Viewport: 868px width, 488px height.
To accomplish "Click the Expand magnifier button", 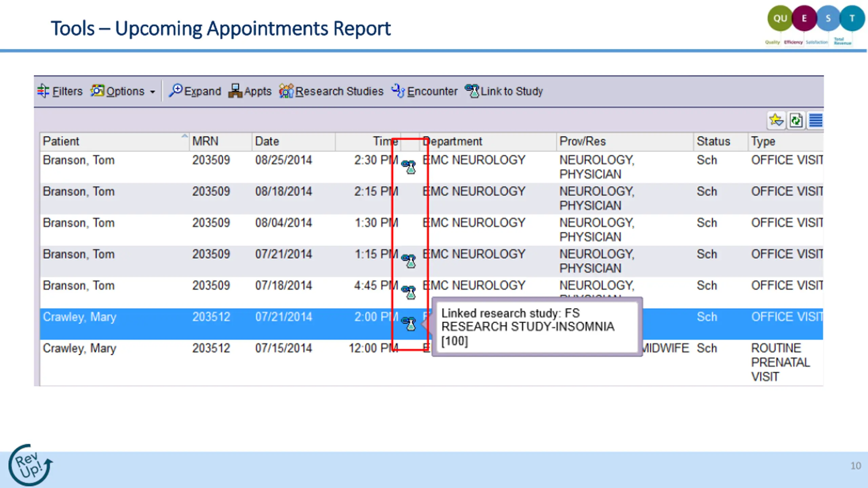I will click(195, 91).
